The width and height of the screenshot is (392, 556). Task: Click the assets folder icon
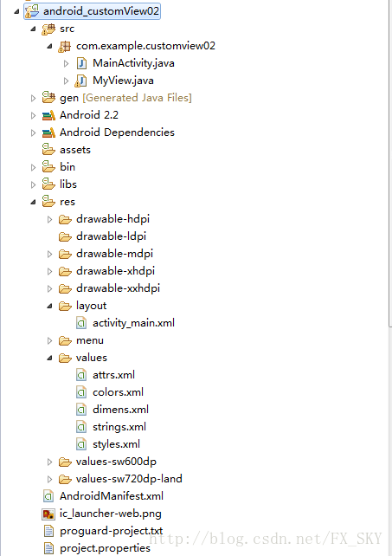[48, 150]
